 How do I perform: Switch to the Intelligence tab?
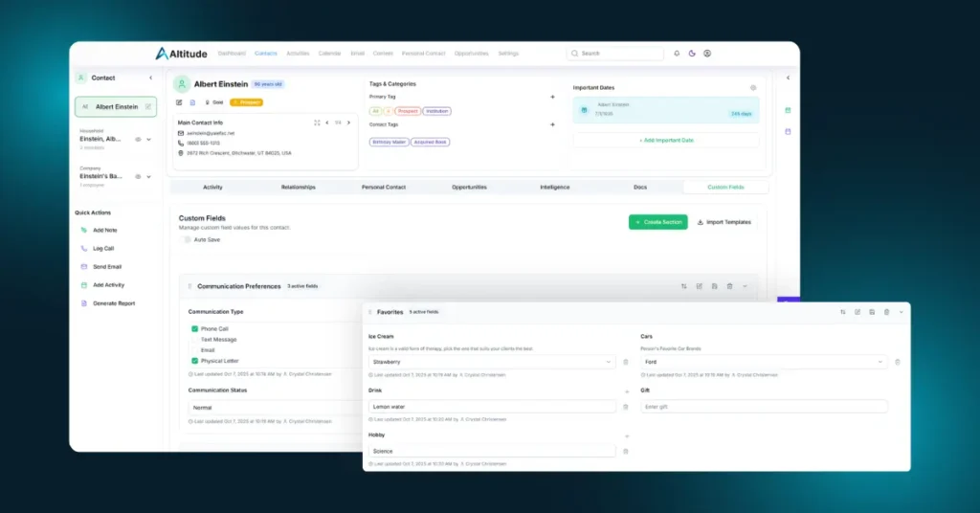[554, 188]
